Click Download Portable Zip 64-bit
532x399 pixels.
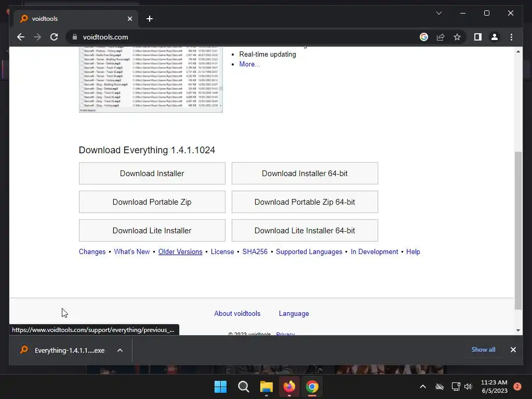point(304,202)
